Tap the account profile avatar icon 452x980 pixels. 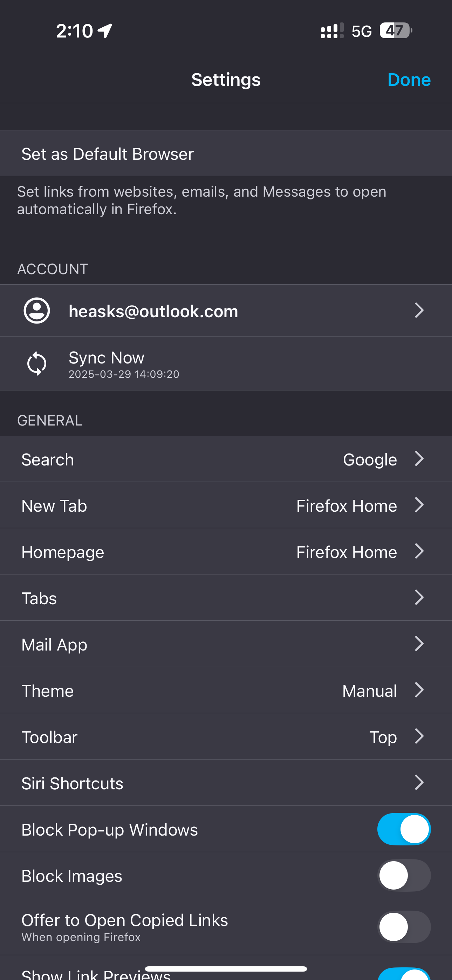(x=37, y=311)
